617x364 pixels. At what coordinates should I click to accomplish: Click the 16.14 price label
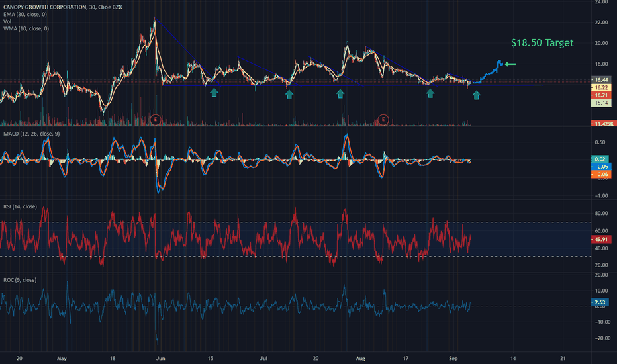coord(601,103)
